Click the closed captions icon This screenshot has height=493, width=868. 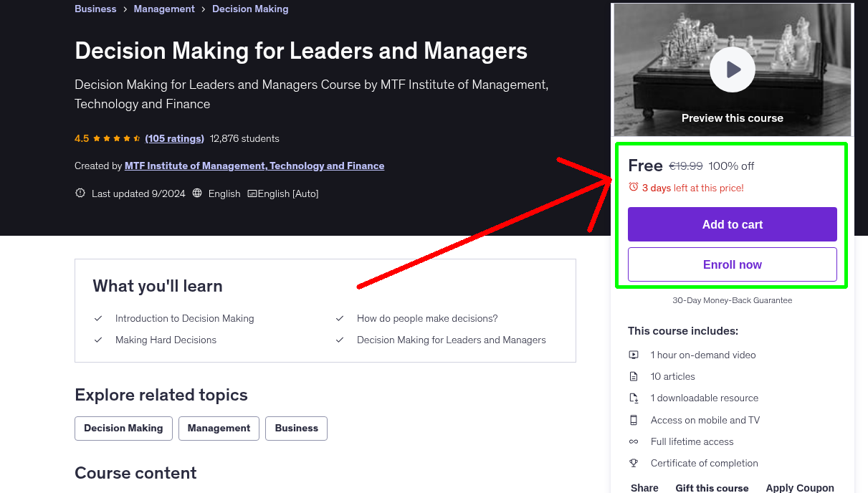pyautogui.click(x=252, y=193)
